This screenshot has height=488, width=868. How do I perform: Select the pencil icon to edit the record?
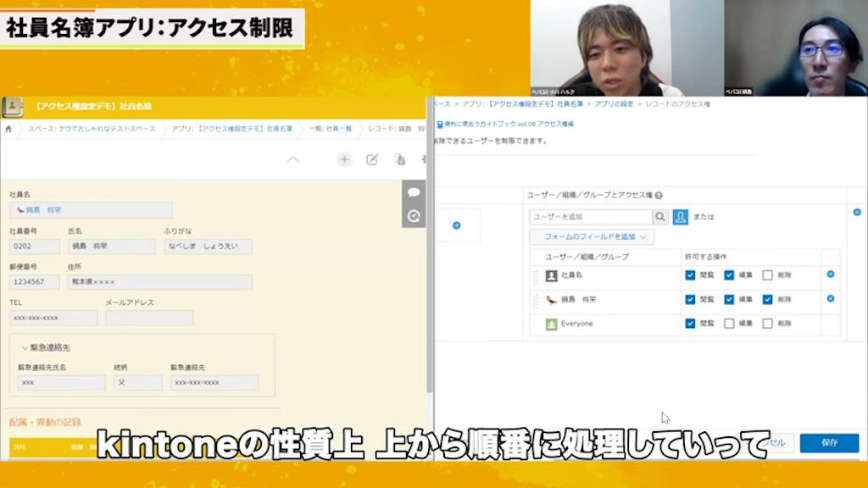pyautogui.click(x=371, y=158)
